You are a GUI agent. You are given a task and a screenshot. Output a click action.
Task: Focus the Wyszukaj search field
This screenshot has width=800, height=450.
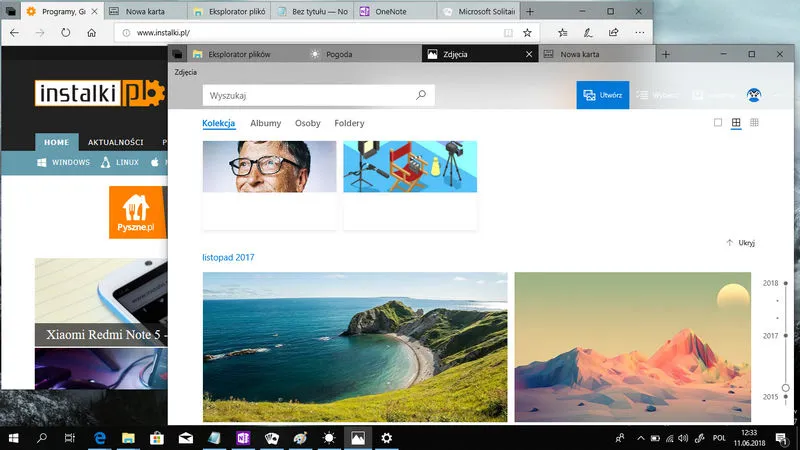pos(318,95)
